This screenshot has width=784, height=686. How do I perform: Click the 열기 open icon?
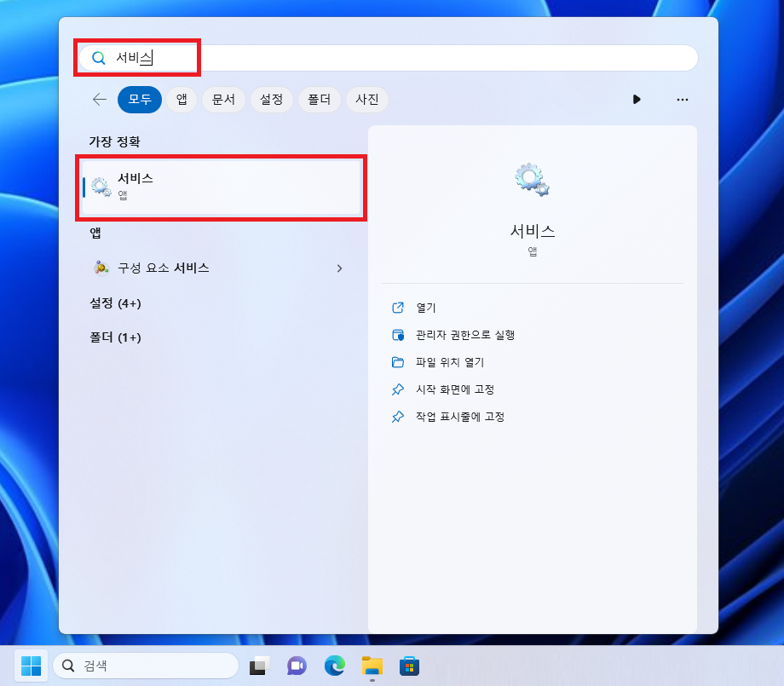398,308
